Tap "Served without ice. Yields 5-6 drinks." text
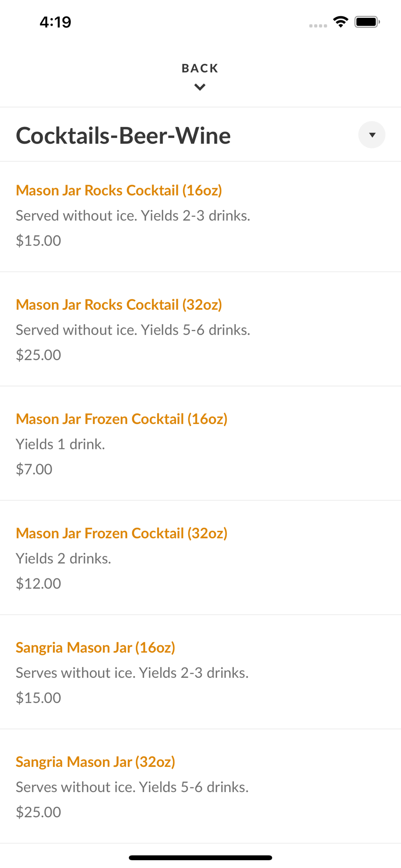This screenshot has height=868, width=401. pos(133,330)
